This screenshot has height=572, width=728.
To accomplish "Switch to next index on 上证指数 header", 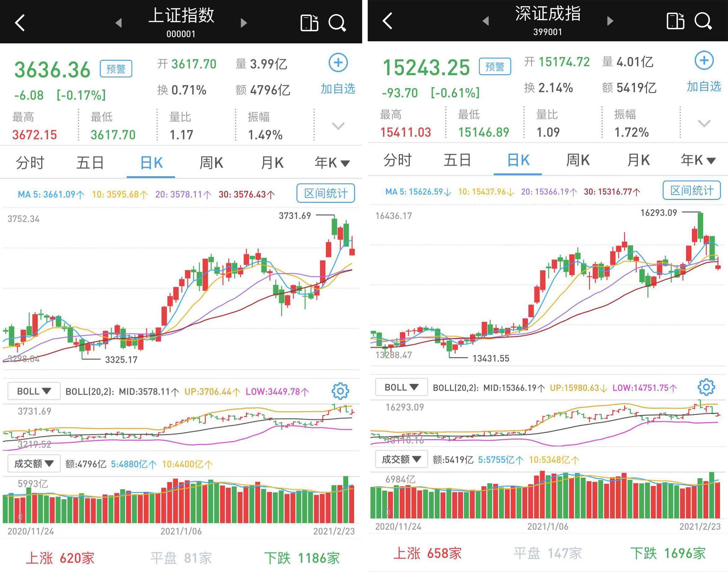I will [244, 23].
